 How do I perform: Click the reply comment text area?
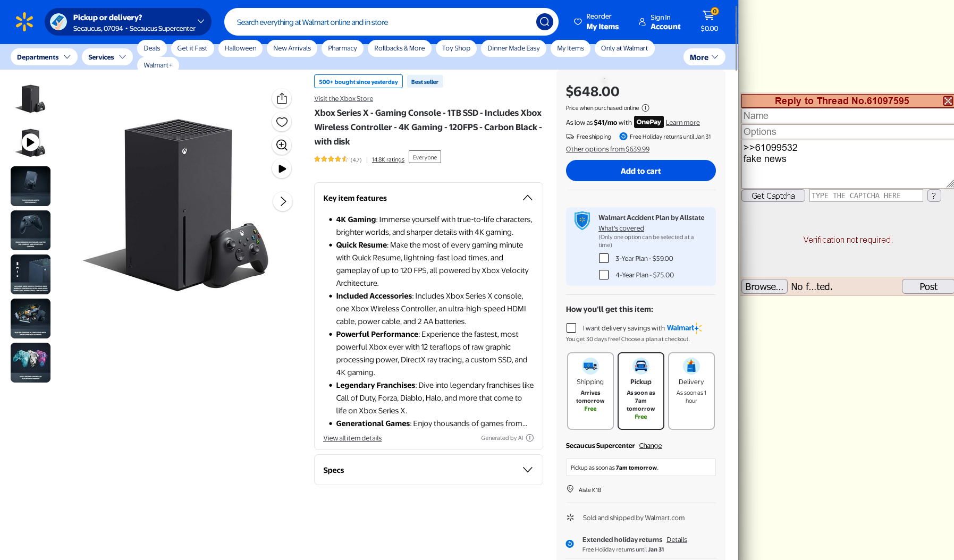848,164
